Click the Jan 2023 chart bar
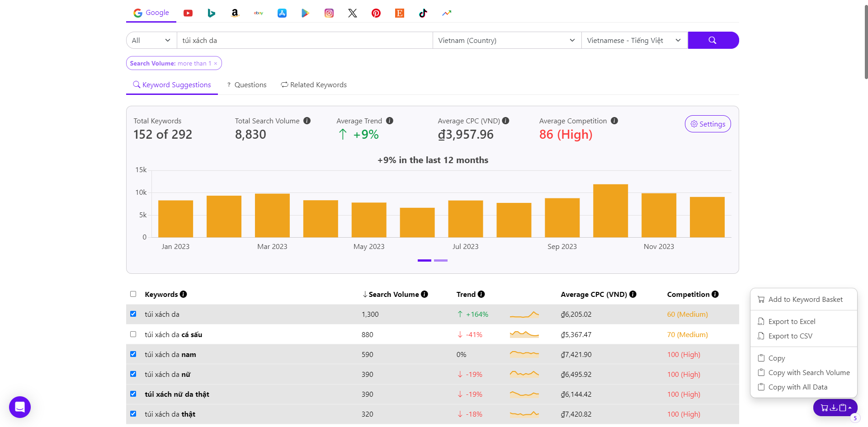This screenshot has width=868, height=427. (175, 219)
